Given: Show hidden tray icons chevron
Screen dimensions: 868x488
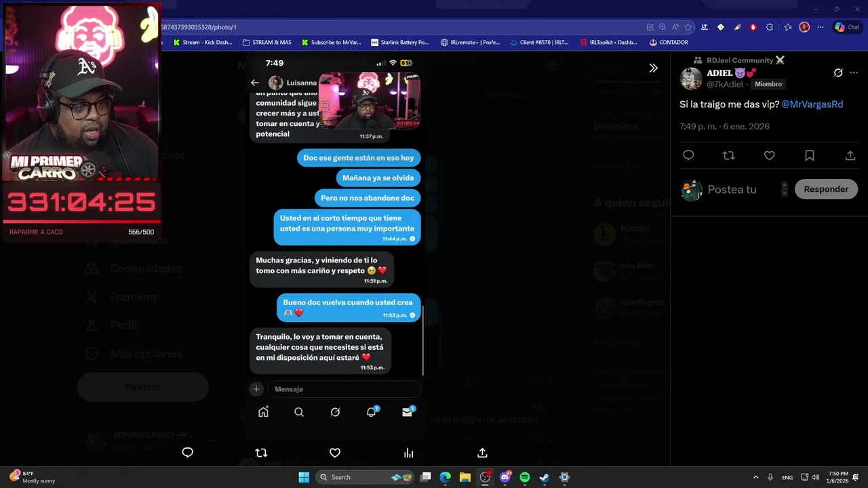Looking at the screenshot, I should click(755, 477).
